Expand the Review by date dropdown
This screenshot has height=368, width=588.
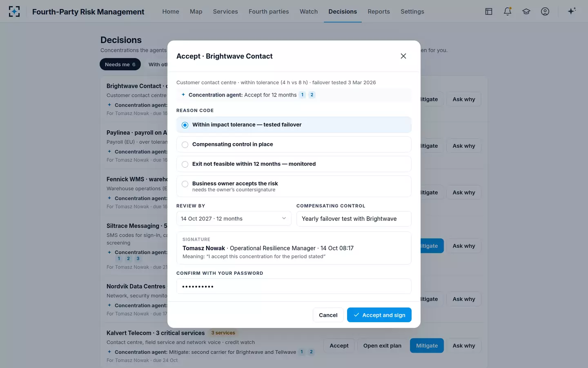point(234,219)
